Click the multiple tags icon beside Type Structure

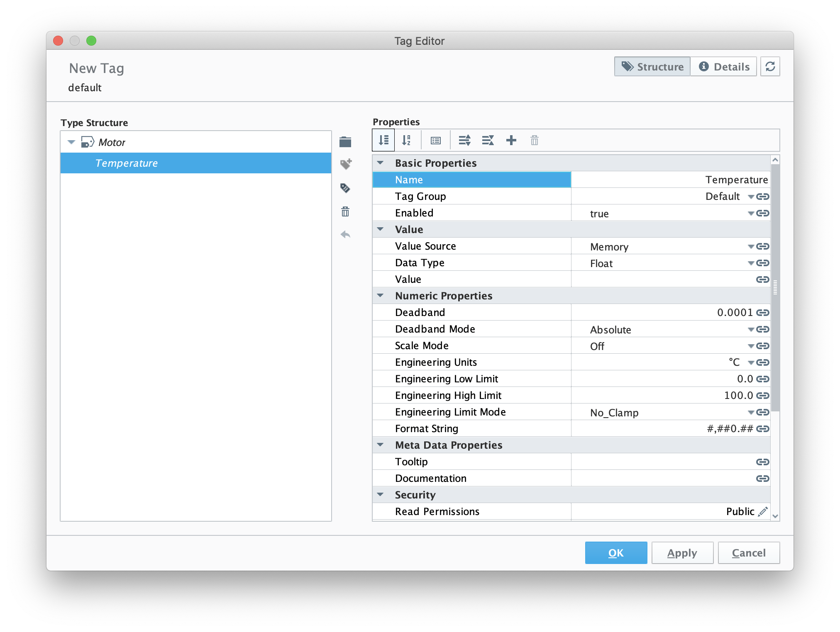coord(345,188)
